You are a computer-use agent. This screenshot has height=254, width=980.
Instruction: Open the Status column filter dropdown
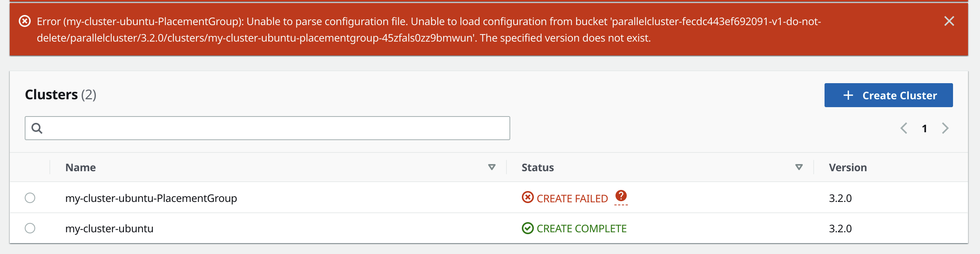point(799,167)
